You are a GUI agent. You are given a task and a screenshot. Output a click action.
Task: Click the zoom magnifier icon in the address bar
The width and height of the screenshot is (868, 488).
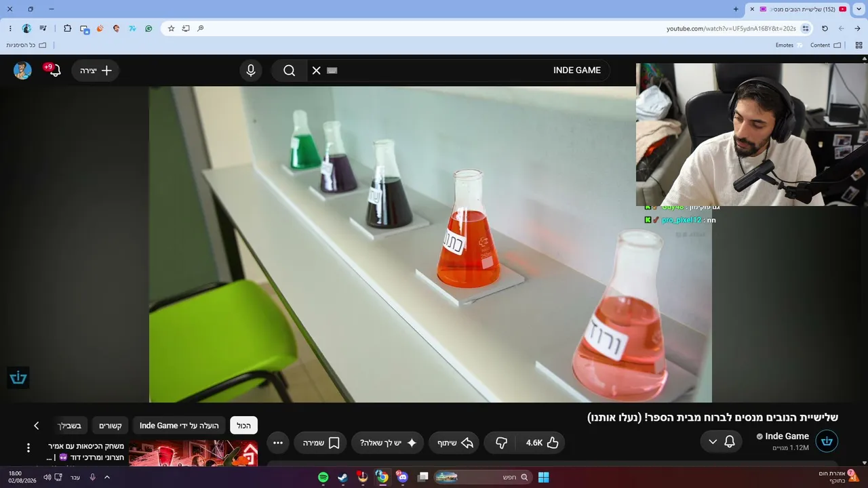point(201,28)
